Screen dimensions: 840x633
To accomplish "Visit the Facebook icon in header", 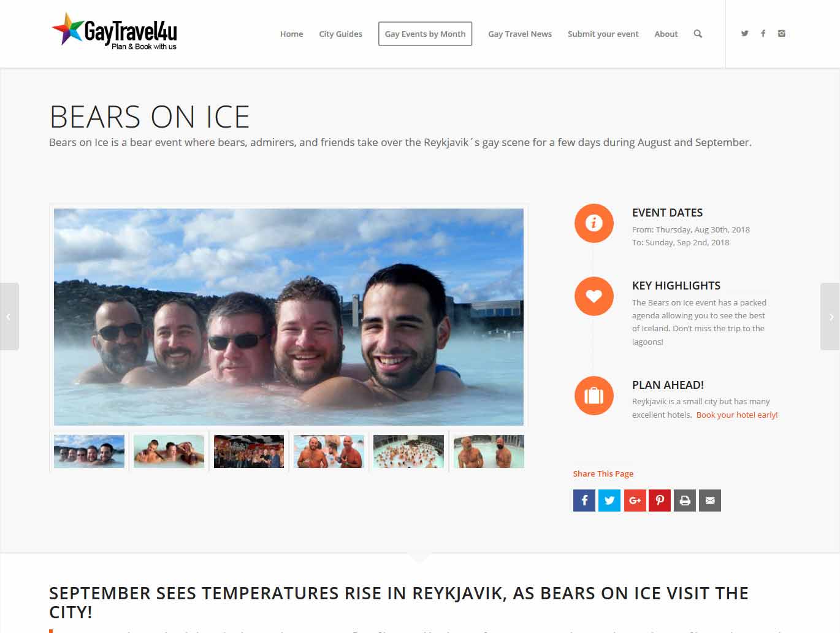I will click(763, 34).
